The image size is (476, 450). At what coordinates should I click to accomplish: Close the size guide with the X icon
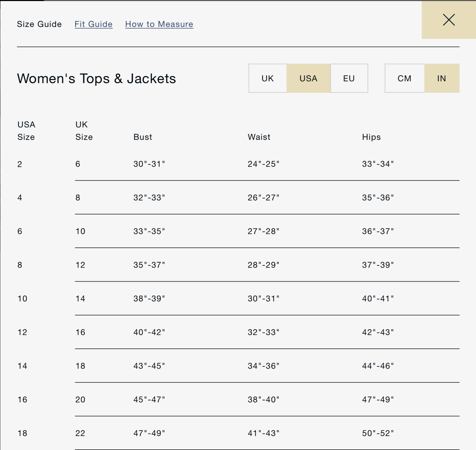click(x=448, y=20)
